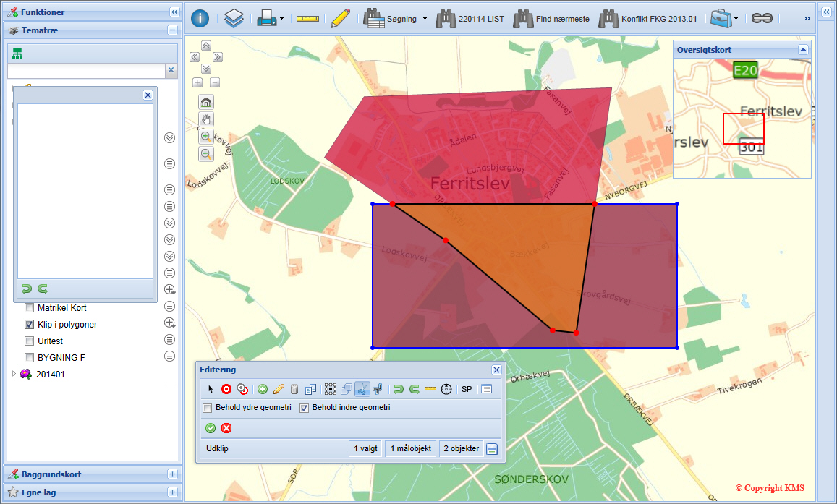
Task: Click the overlapping squares merge tool
Action: pyautogui.click(x=347, y=389)
